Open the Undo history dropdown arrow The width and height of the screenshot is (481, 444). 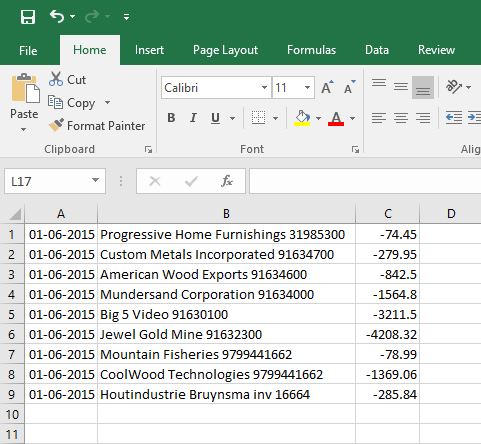tap(72, 16)
